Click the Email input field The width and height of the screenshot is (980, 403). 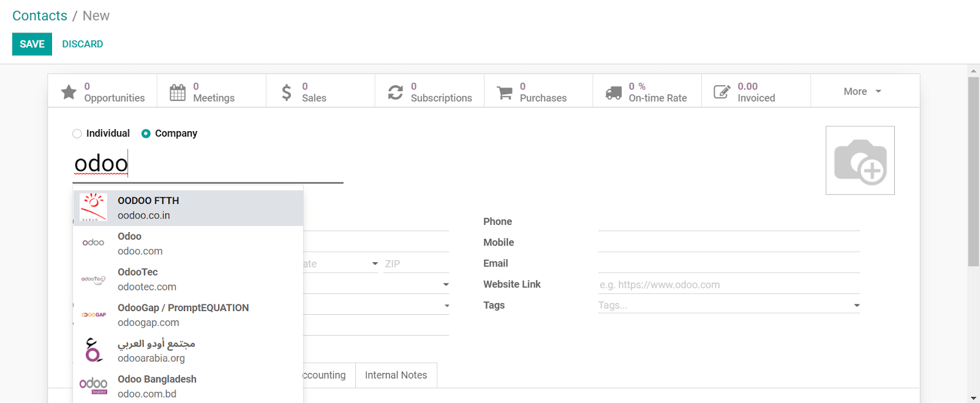pyautogui.click(x=729, y=263)
